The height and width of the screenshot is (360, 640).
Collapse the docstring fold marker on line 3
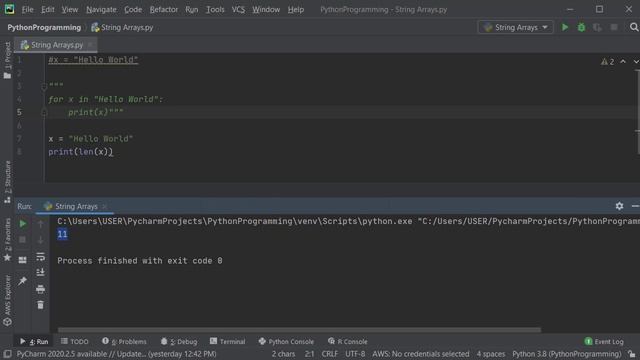tap(44, 86)
